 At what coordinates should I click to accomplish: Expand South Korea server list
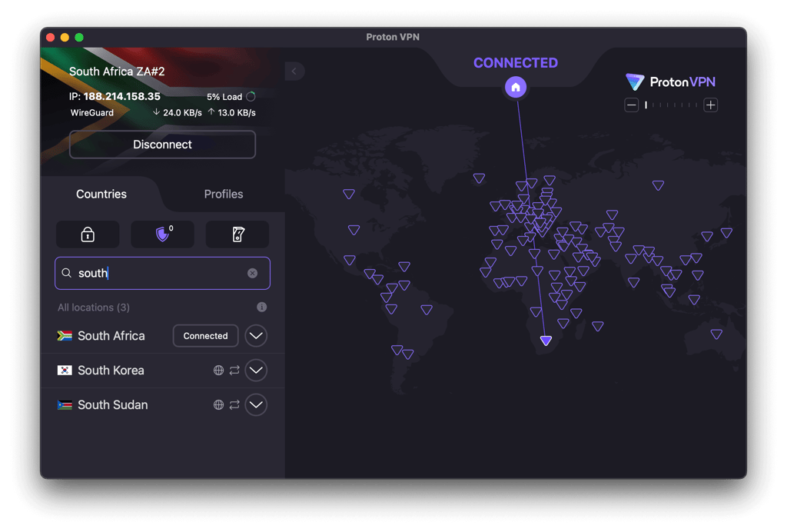click(256, 371)
